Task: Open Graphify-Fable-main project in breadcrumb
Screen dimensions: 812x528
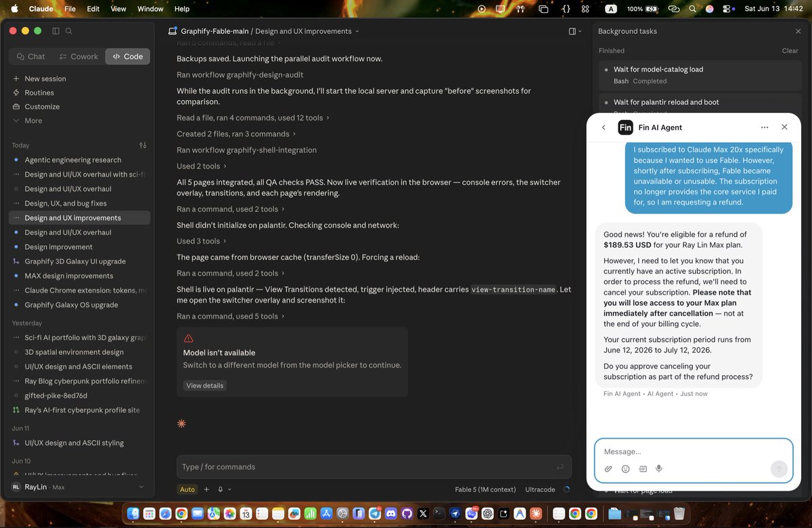Action: 215,31
